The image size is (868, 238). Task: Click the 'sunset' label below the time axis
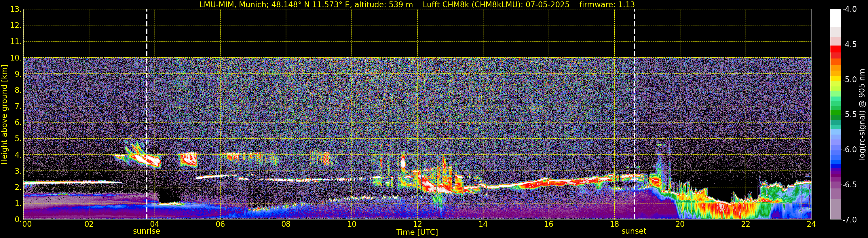634,231
